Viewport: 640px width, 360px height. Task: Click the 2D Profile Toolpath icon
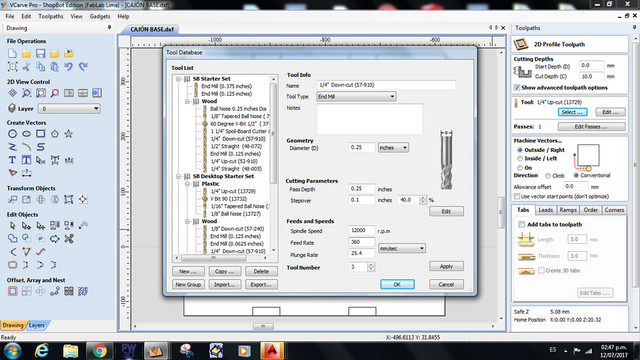521,44
